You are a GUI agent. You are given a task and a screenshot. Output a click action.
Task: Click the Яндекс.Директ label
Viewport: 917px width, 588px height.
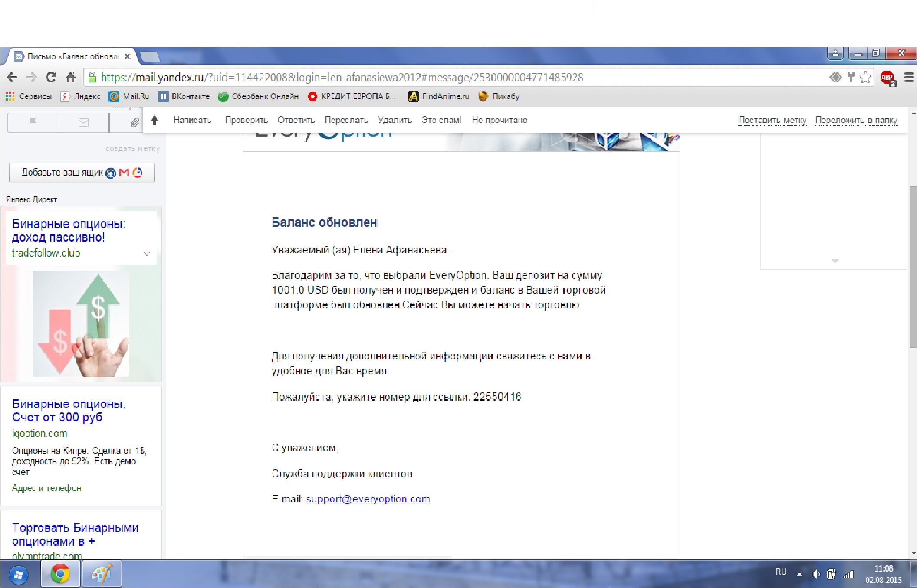(31, 199)
